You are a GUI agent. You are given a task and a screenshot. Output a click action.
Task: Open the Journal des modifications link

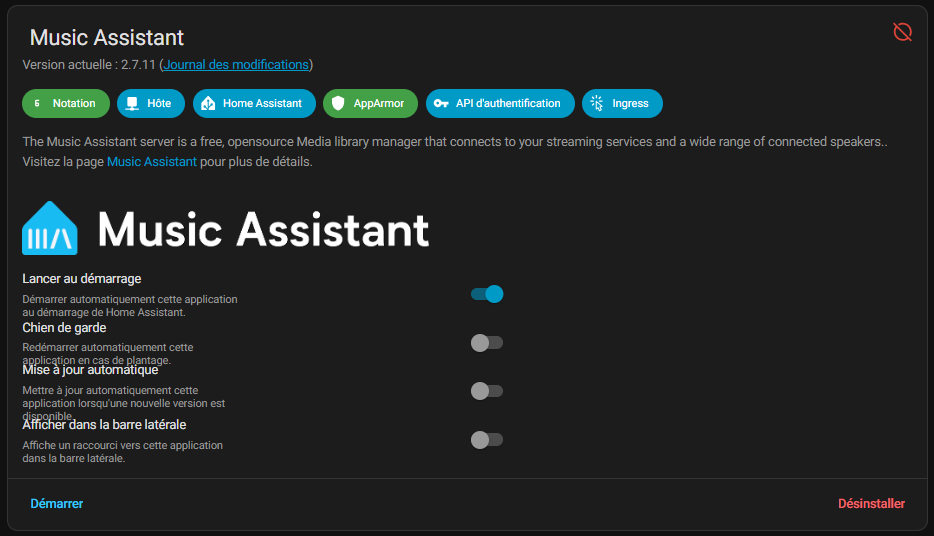[x=236, y=65]
